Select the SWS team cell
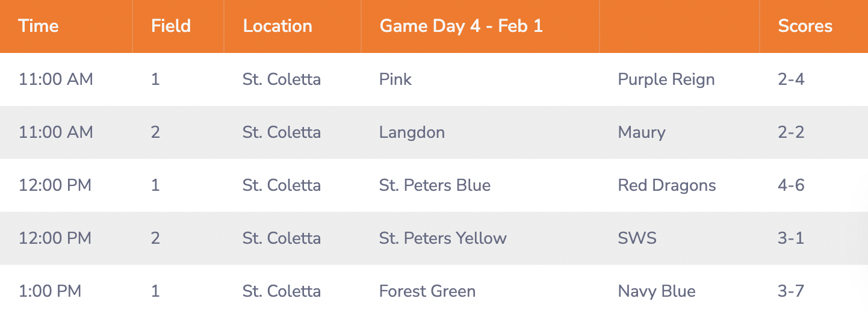Viewport: 868px width, 319px height. [x=637, y=238]
